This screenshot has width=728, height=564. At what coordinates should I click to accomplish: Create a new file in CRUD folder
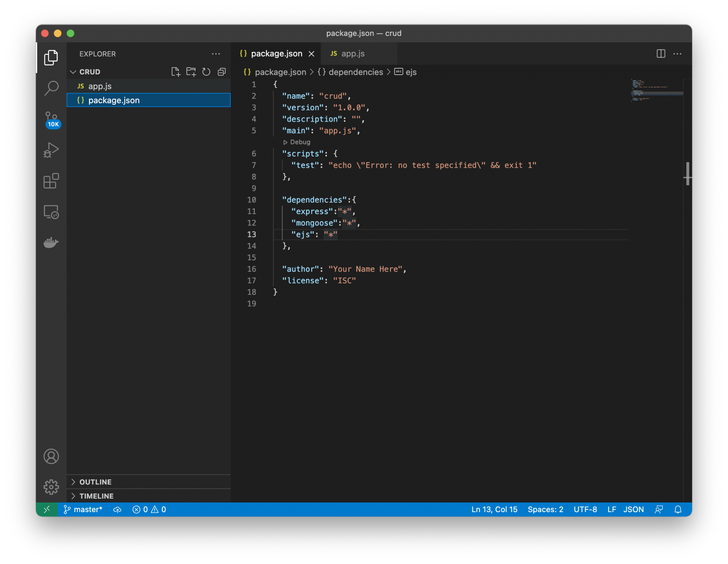pyautogui.click(x=176, y=71)
